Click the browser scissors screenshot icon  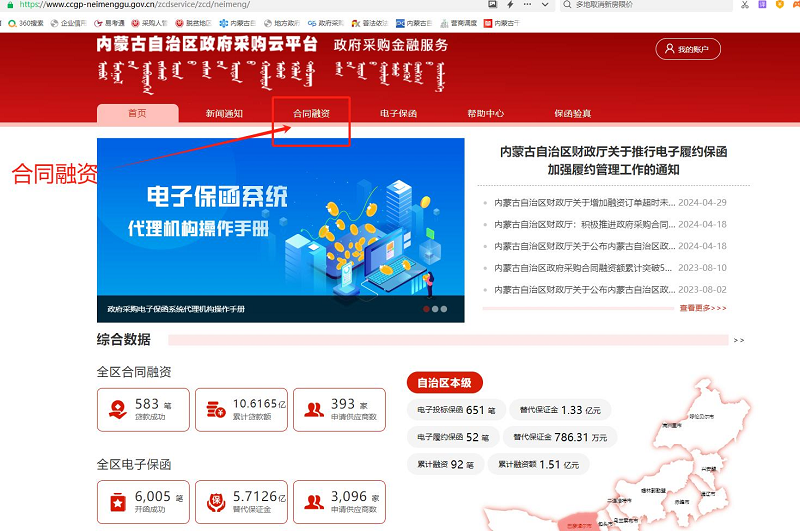tap(745, 5)
